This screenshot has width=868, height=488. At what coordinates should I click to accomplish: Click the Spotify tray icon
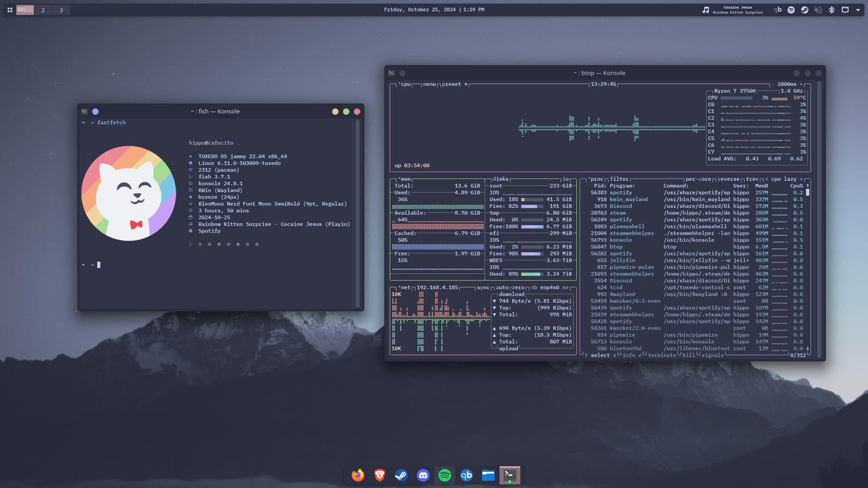pyautogui.click(x=791, y=9)
